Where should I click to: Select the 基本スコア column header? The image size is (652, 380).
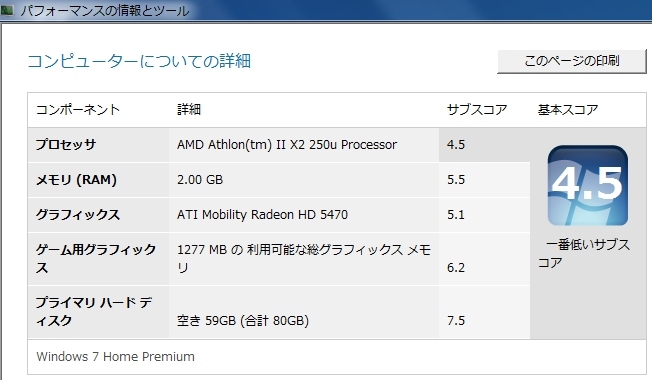568,110
